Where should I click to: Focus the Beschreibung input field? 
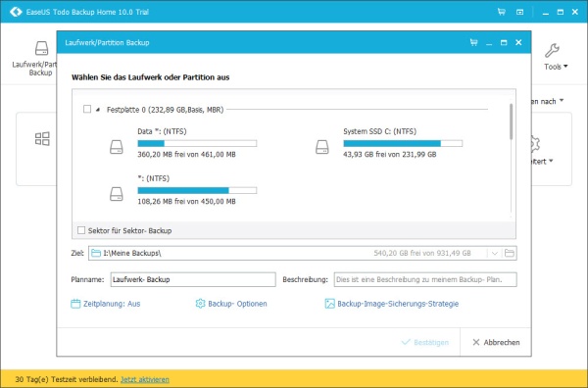click(425, 279)
